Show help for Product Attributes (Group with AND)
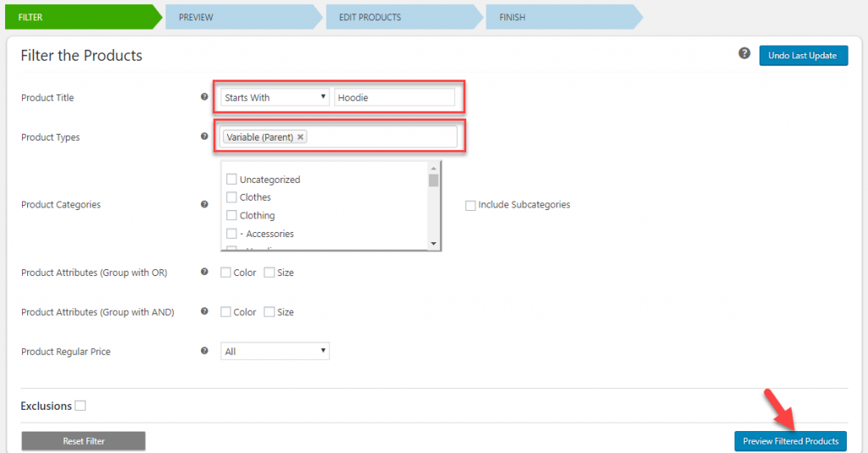 pos(204,312)
